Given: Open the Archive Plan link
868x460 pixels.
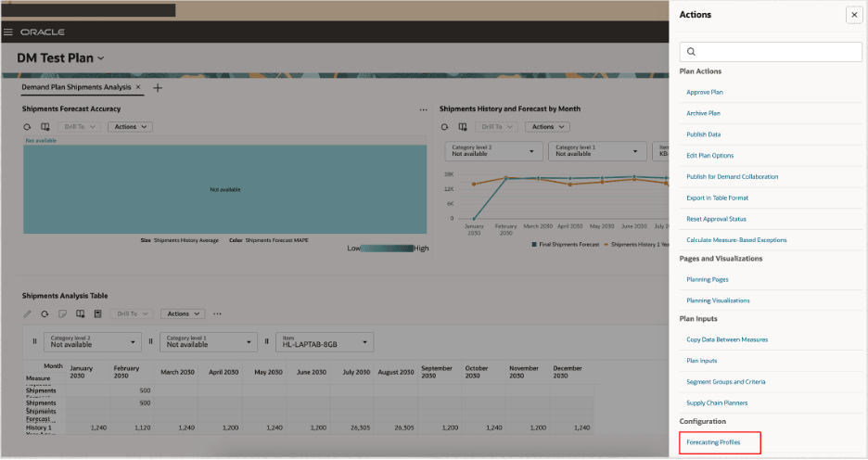Looking at the screenshot, I should coord(703,113).
